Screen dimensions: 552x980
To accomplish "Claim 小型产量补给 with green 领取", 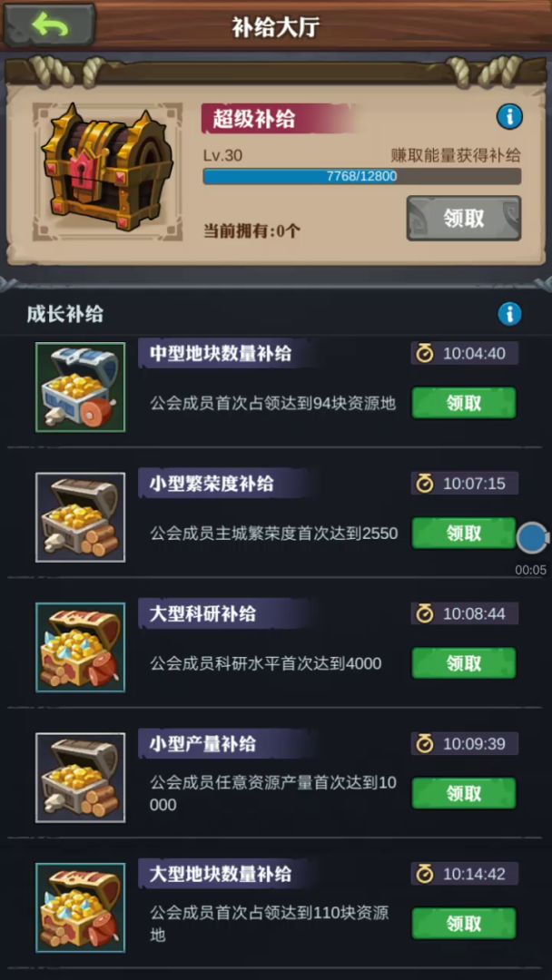I will point(464,793).
